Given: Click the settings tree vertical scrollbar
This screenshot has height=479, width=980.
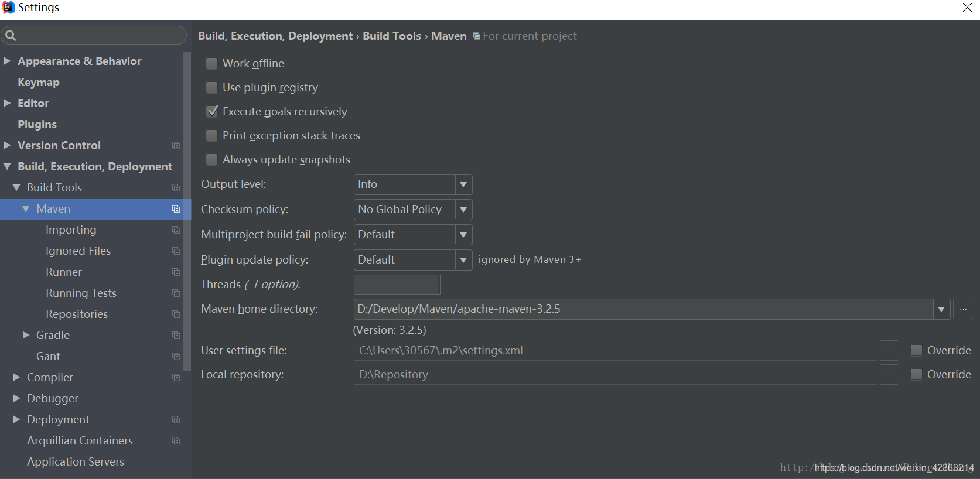Looking at the screenshot, I should [x=187, y=211].
